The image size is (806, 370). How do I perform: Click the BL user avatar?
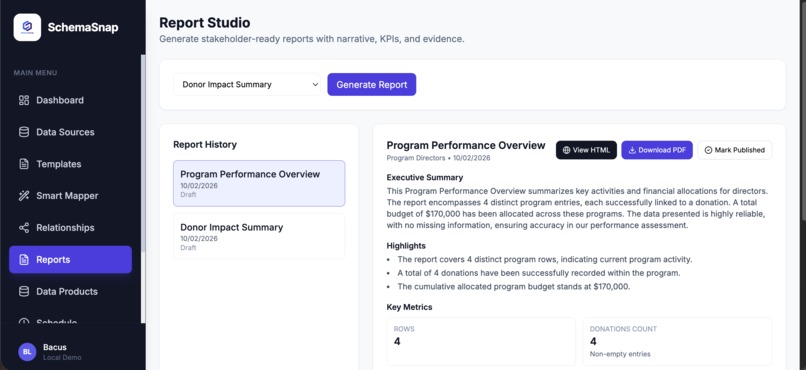[27, 352]
